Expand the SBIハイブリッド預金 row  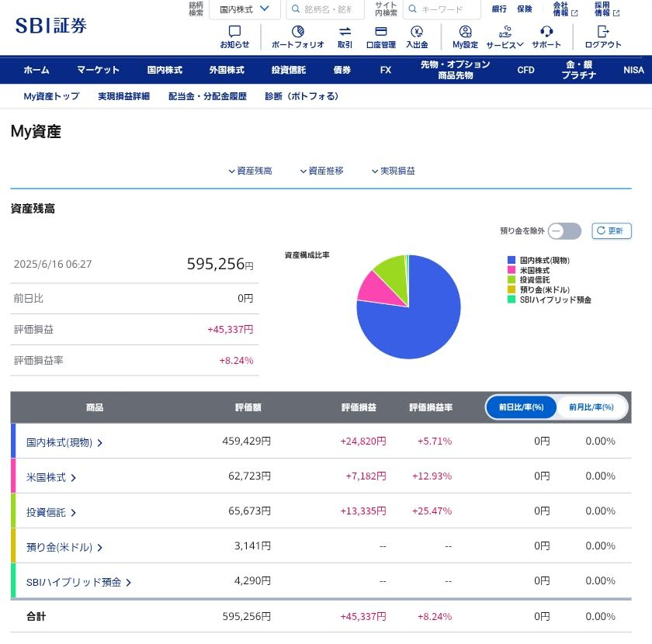point(78,582)
